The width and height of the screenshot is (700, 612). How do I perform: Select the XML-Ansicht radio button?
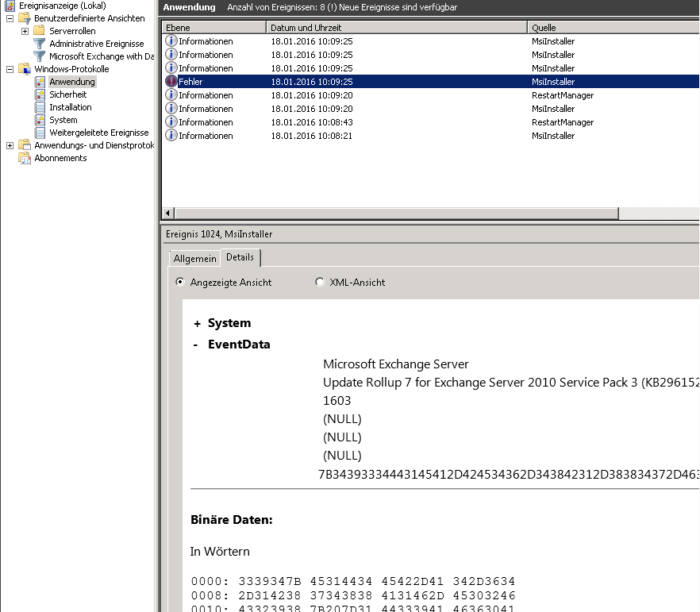[x=320, y=282]
